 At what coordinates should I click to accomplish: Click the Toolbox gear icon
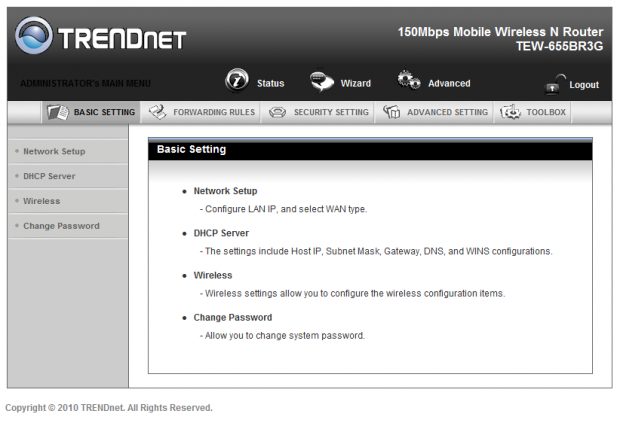click(510, 112)
